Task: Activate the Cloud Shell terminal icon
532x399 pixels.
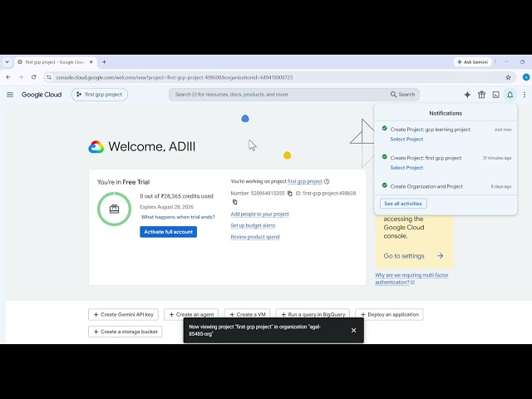Action: pyautogui.click(x=495, y=95)
